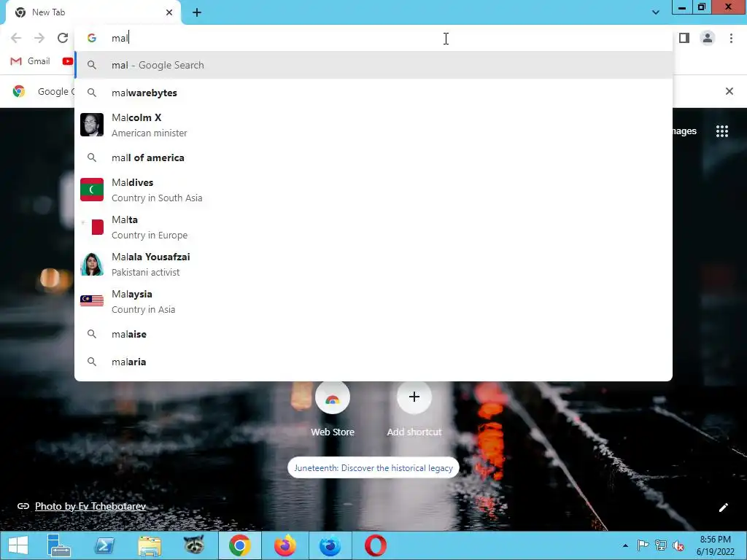This screenshot has width=747, height=560.
Task: Click the muted volume tray icon
Action: tap(678, 545)
